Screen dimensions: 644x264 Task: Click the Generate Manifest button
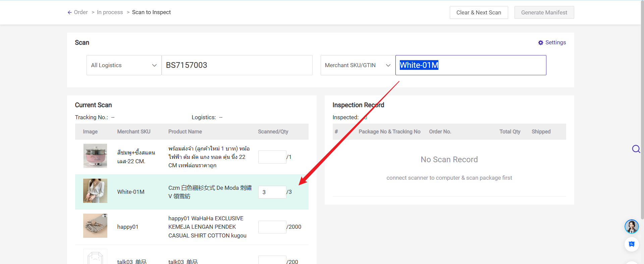click(x=544, y=12)
